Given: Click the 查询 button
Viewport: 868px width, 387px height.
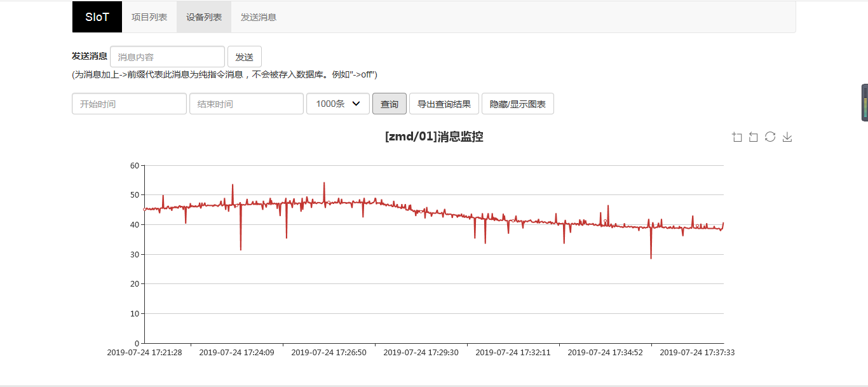Looking at the screenshot, I should pyautogui.click(x=390, y=104).
